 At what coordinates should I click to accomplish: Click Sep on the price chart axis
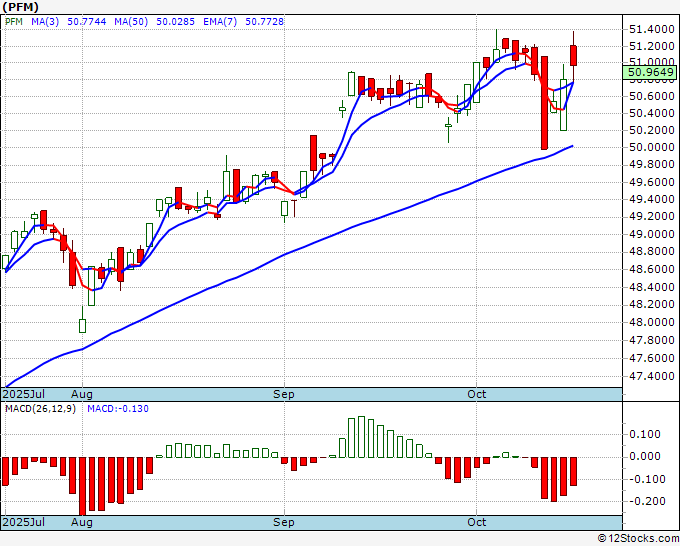point(284,394)
